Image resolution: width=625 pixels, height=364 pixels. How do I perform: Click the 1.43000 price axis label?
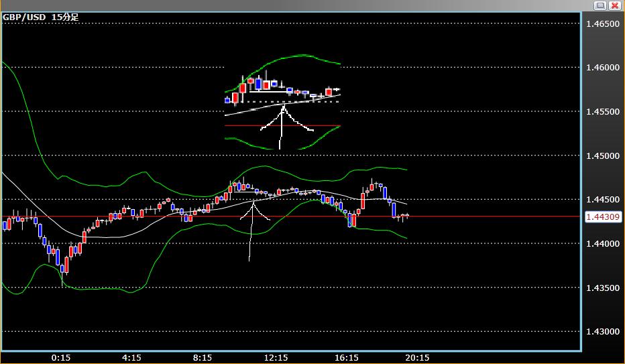point(602,331)
